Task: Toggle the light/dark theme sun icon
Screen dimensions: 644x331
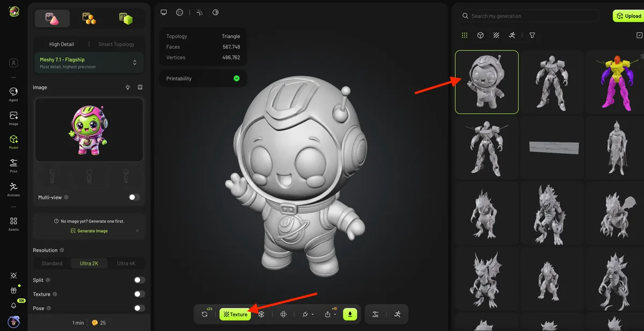Action: (13, 276)
